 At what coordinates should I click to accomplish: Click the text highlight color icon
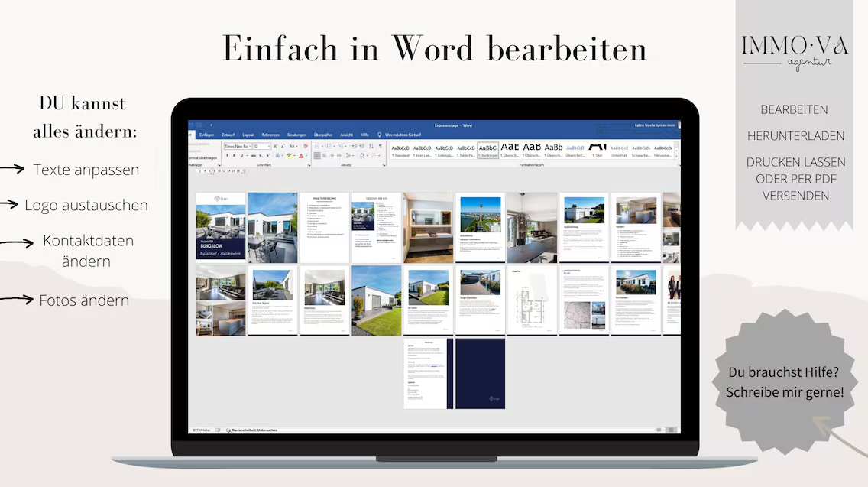[290, 155]
